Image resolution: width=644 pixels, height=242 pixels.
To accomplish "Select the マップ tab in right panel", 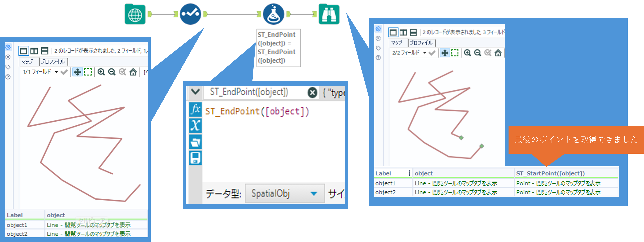I will coord(397,43).
